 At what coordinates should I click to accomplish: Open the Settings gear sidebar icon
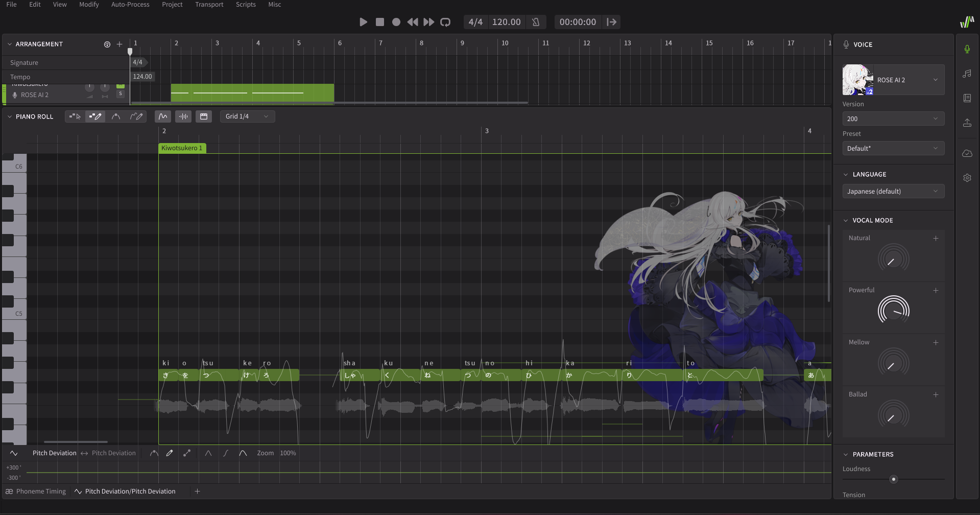coord(967,178)
